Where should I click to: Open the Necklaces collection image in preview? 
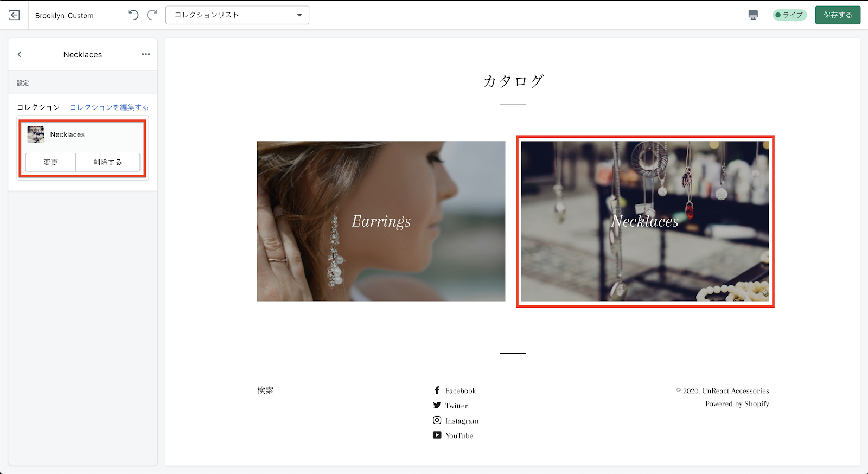tap(644, 221)
